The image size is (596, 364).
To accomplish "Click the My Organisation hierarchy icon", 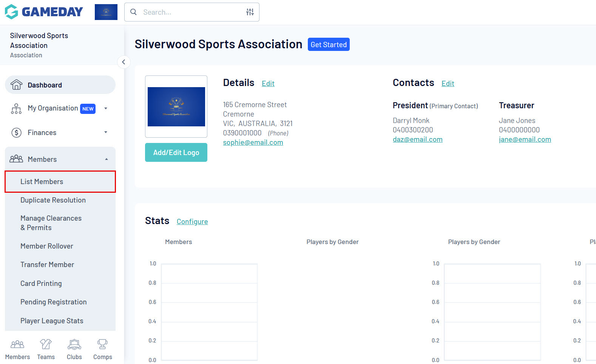I will (16, 109).
